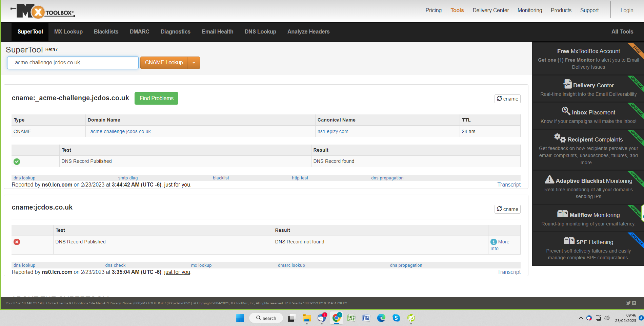Image resolution: width=644 pixels, height=326 pixels.
Task: Click the MxToolbox logo
Action: click(x=43, y=12)
